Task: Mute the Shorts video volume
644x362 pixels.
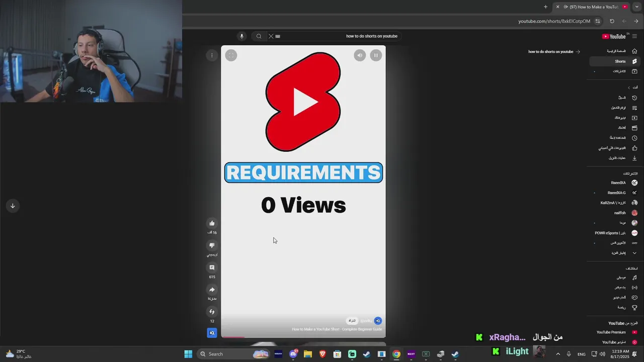Action: (x=359, y=55)
